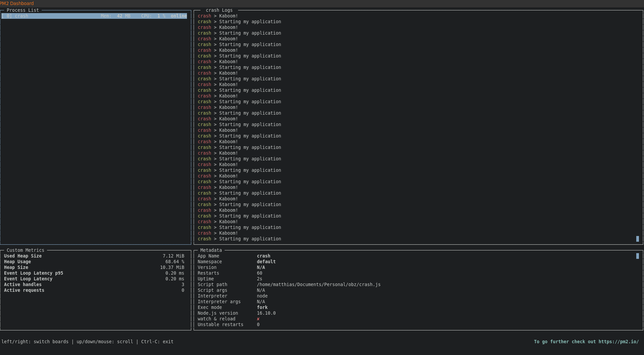The height and width of the screenshot is (355, 644).
Task: Click the Exec mode value fork
Action: coord(262,307)
